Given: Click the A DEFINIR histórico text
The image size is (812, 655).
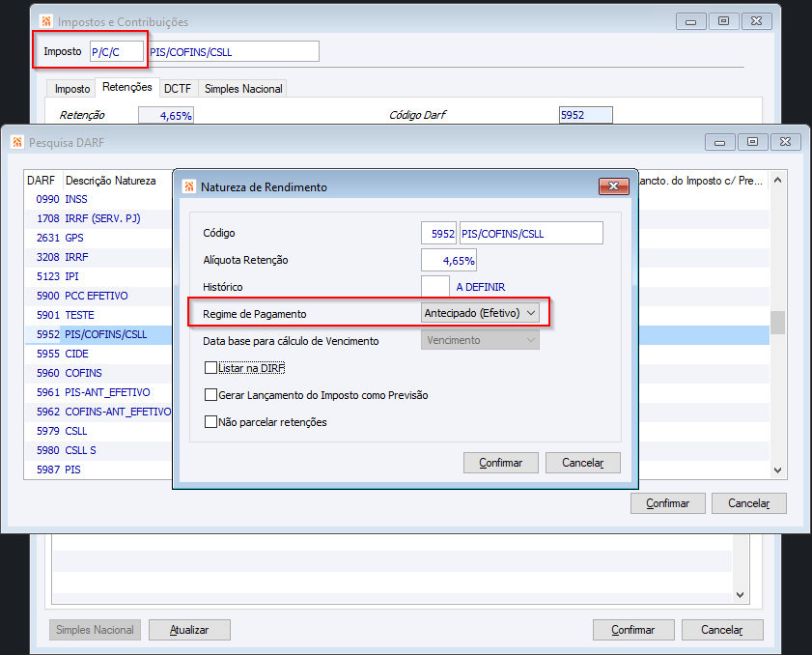Looking at the screenshot, I should [481, 287].
